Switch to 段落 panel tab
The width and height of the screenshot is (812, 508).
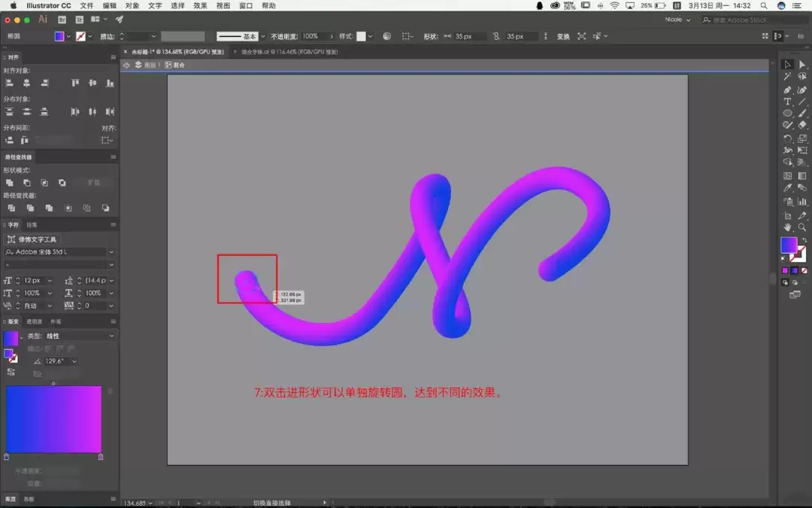pyautogui.click(x=32, y=225)
